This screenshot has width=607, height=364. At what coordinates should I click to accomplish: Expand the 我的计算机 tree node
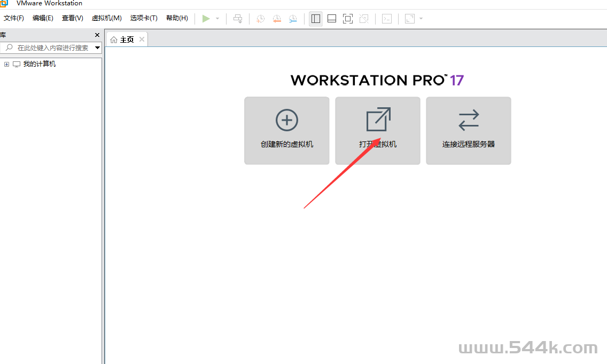click(6, 64)
